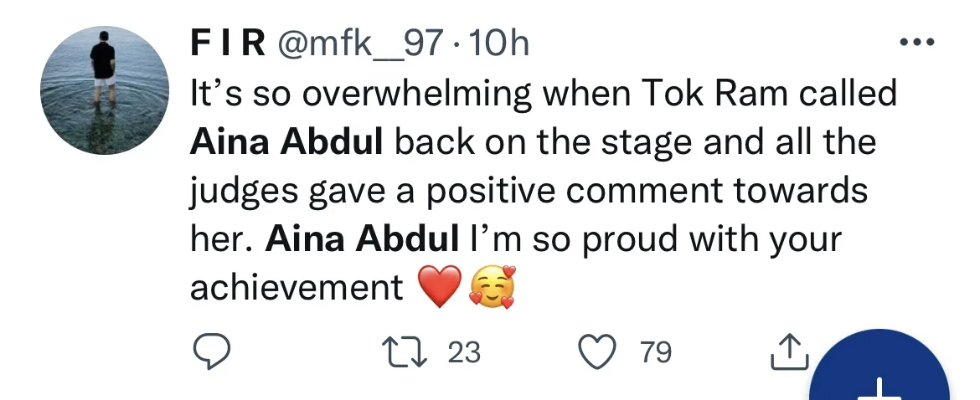Open profile picture of F I R
The height and width of the screenshot is (400, 980).
[100, 91]
